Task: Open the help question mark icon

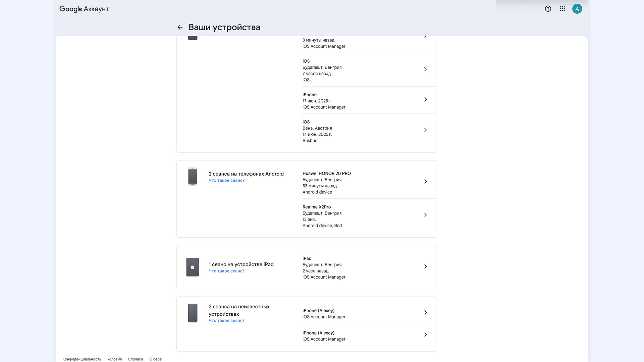Action: [x=548, y=9]
